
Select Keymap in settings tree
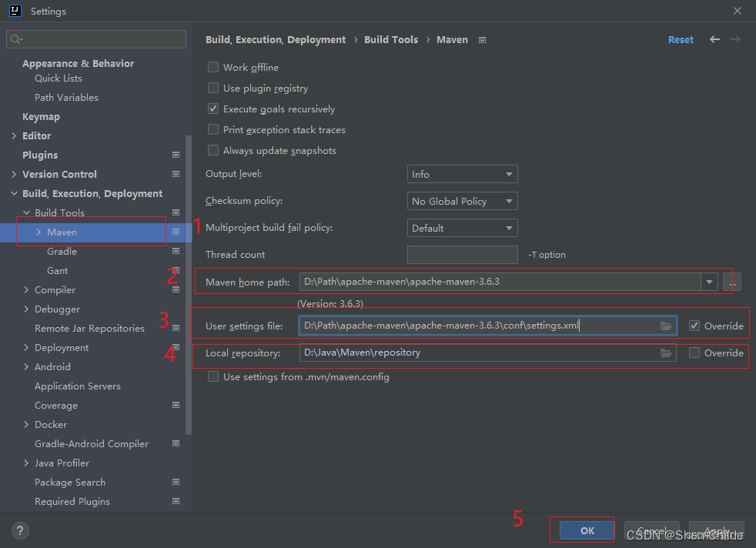[41, 117]
